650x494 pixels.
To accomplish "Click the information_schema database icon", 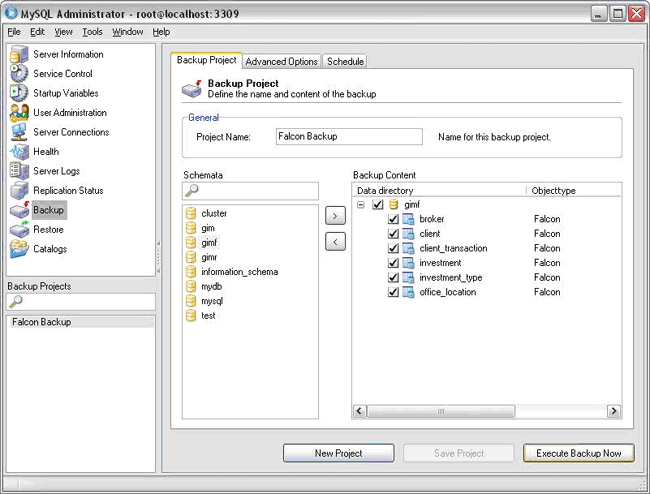I will [191, 272].
